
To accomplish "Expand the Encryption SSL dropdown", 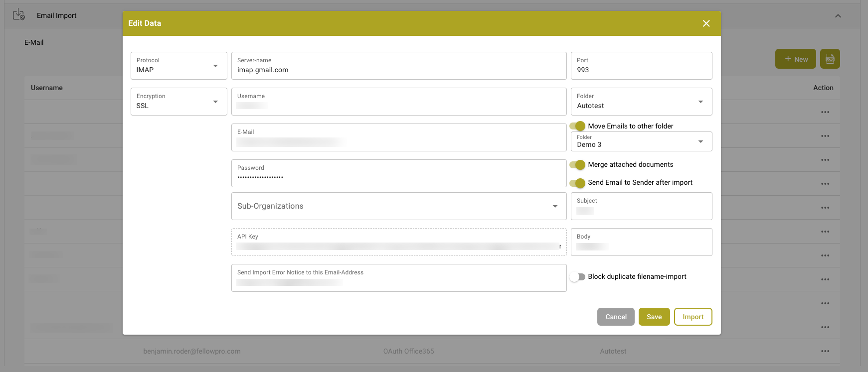I will tap(178, 102).
